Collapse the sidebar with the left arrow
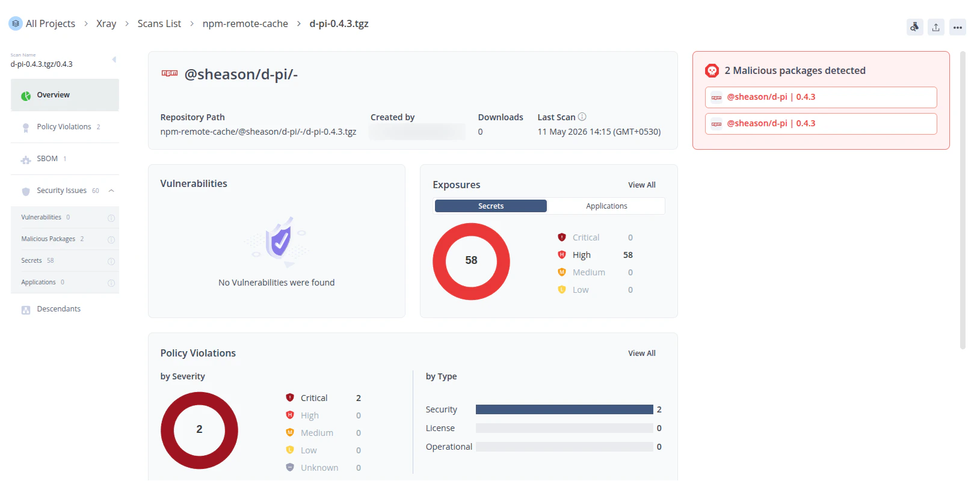980x487 pixels. click(x=114, y=59)
